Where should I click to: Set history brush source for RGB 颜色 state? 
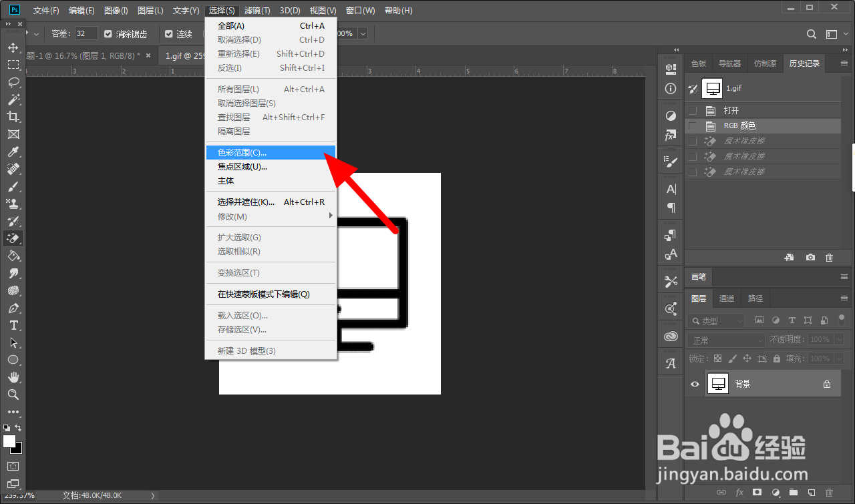pyautogui.click(x=693, y=125)
